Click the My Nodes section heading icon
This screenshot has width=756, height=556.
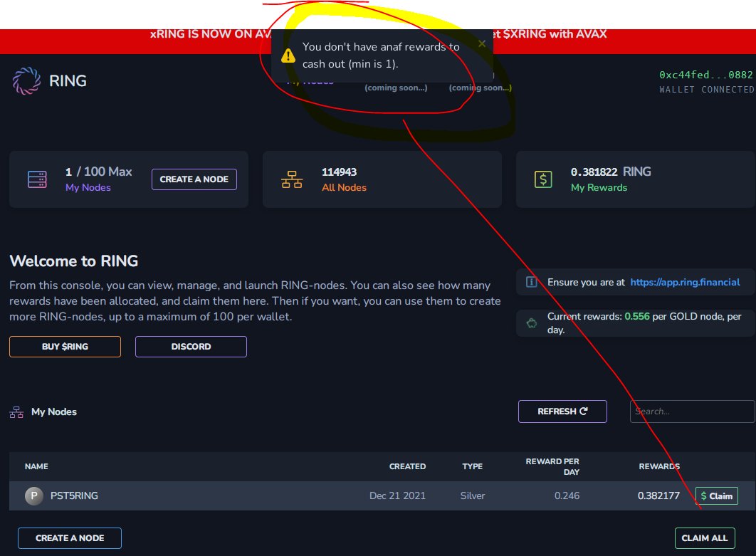coord(16,412)
